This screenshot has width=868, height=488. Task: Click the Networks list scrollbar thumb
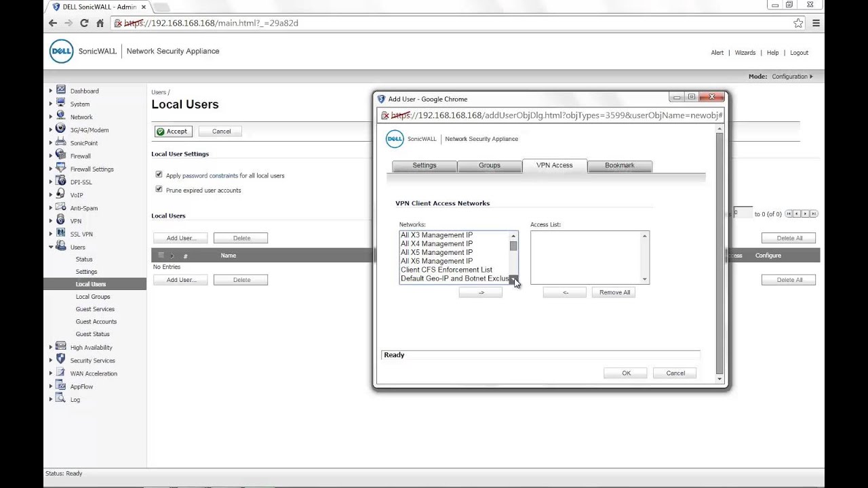click(513, 246)
